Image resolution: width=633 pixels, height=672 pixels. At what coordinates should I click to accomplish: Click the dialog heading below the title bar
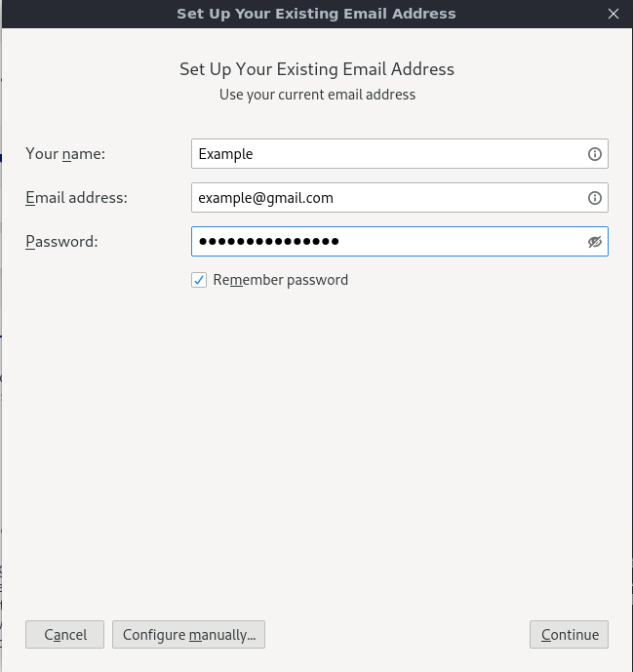coord(317,69)
